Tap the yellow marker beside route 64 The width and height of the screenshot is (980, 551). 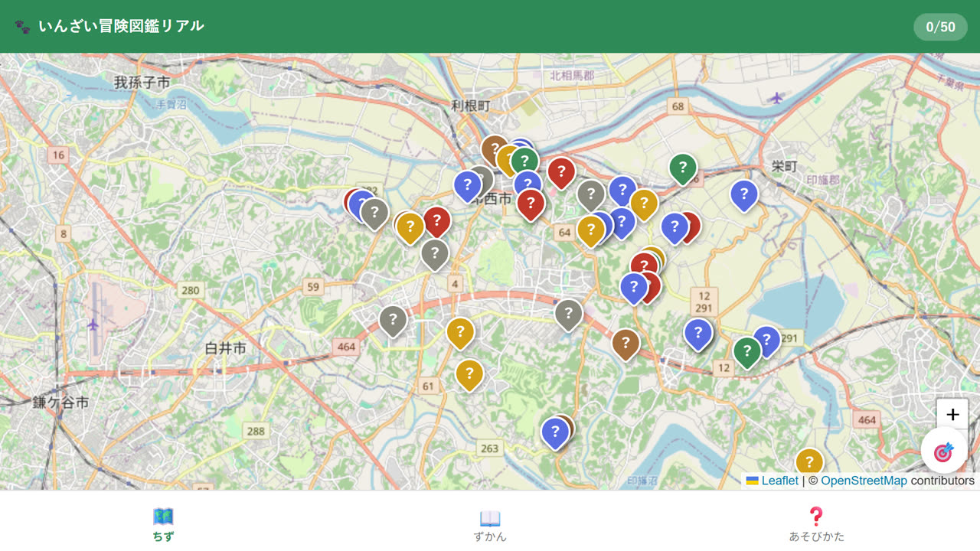coord(590,230)
